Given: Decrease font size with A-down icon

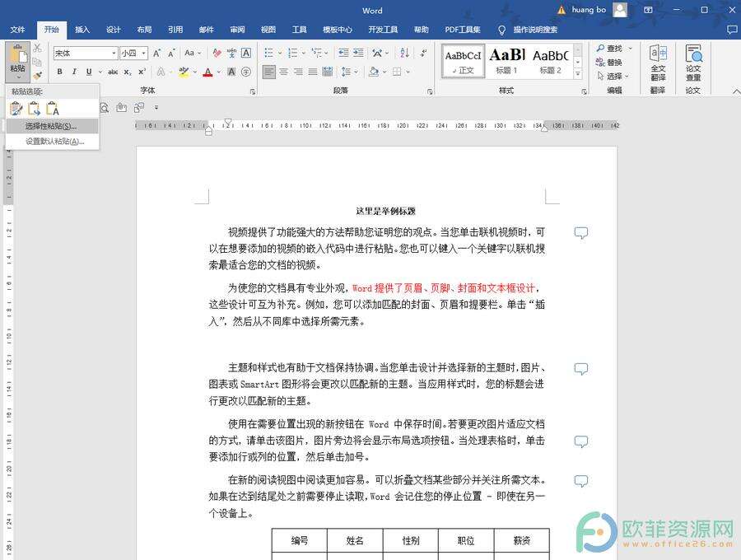Looking at the screenshot, I should 171,53.
